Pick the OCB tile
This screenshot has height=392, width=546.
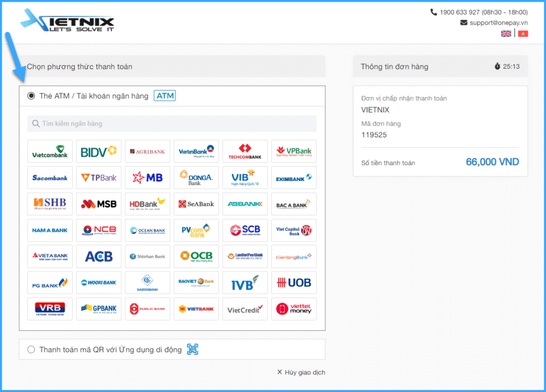click(196, 256)
